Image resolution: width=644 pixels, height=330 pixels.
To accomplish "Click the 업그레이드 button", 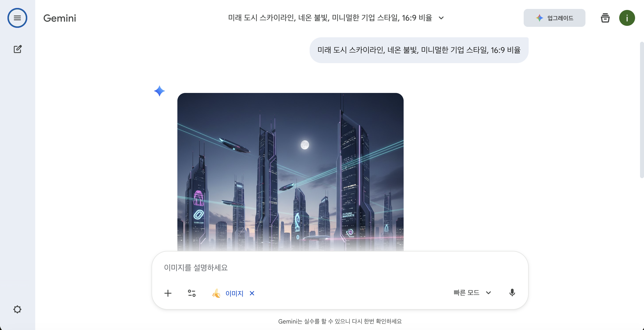I will pyautogui.click(x=554, y=18).
